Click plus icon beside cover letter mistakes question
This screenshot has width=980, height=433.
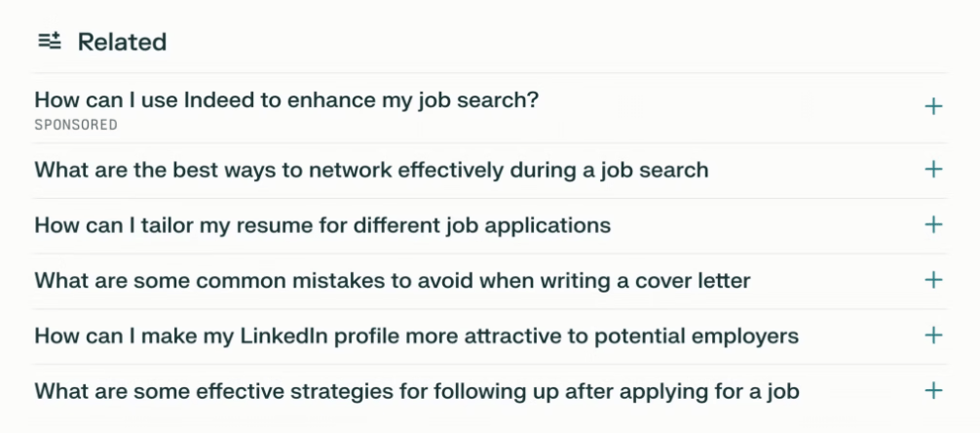click(933, 280)
